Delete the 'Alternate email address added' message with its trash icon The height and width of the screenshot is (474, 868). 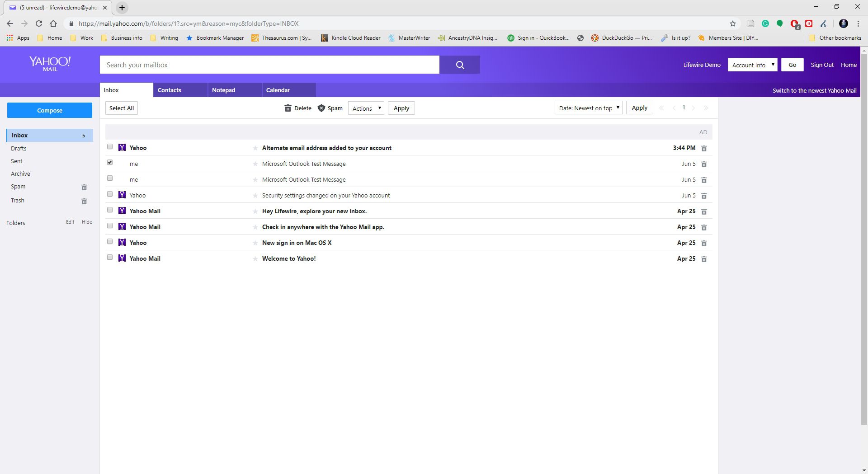coord(704,148)
